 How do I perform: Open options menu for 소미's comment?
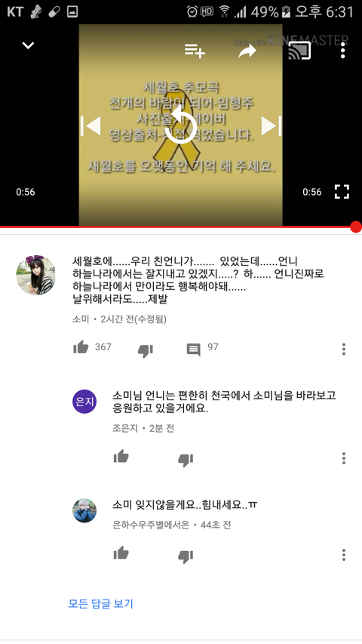tap(344, 349)
